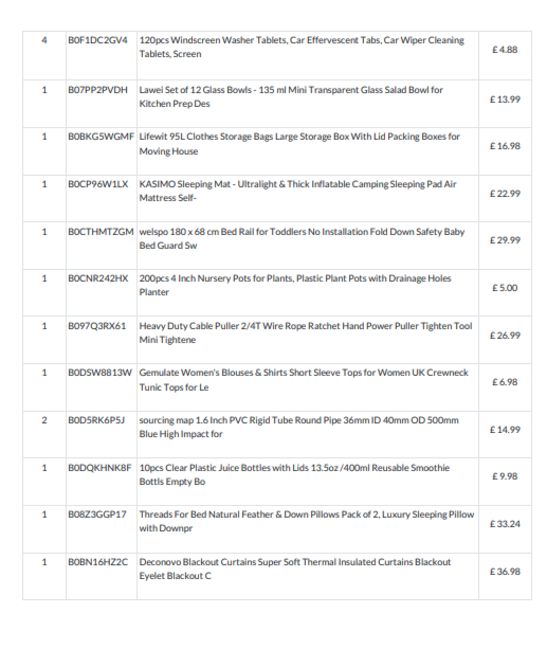
Task: Select welspo Bed Rail for Toddlers text
Action: pyautogui.click(x=302, y=238)
